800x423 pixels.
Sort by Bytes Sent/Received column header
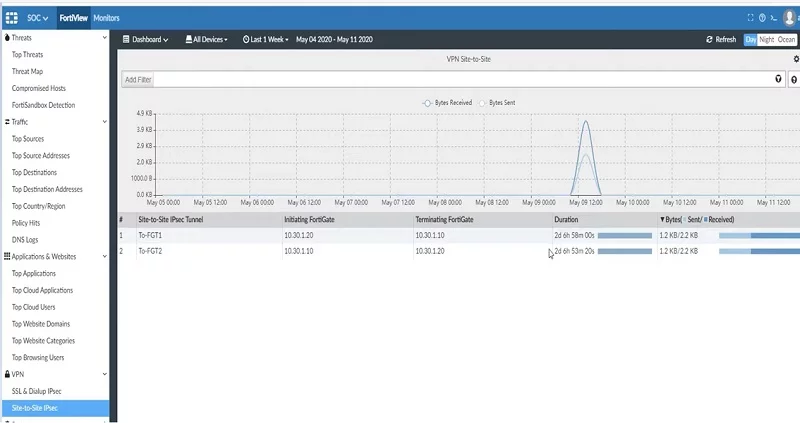[697, 219]
